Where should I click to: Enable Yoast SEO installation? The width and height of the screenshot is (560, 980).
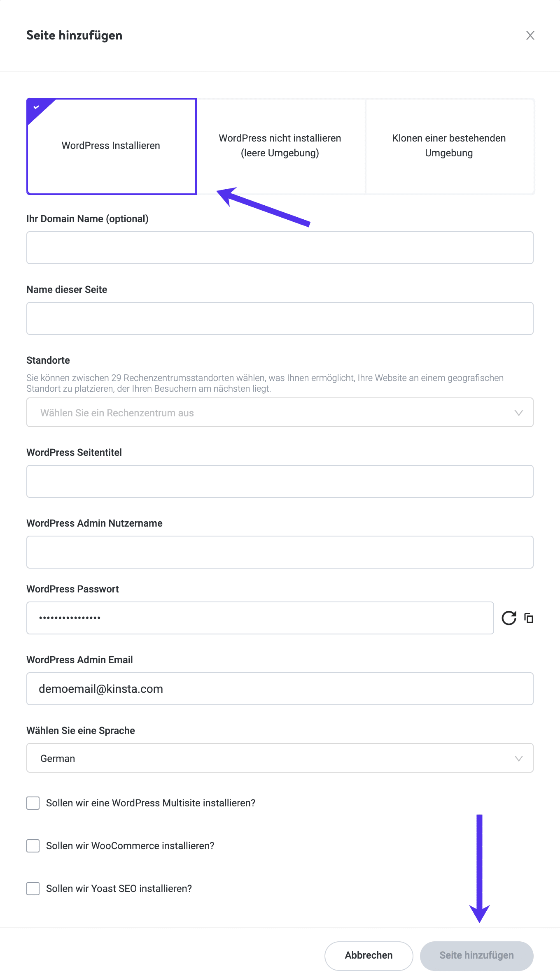click(33, 889)
